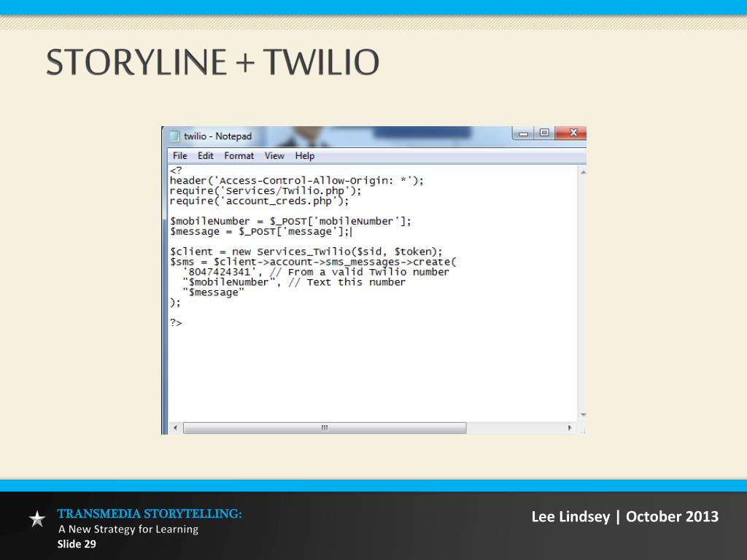
Task: Open the File menu in Notepad
Action: [x=179, y=156]
